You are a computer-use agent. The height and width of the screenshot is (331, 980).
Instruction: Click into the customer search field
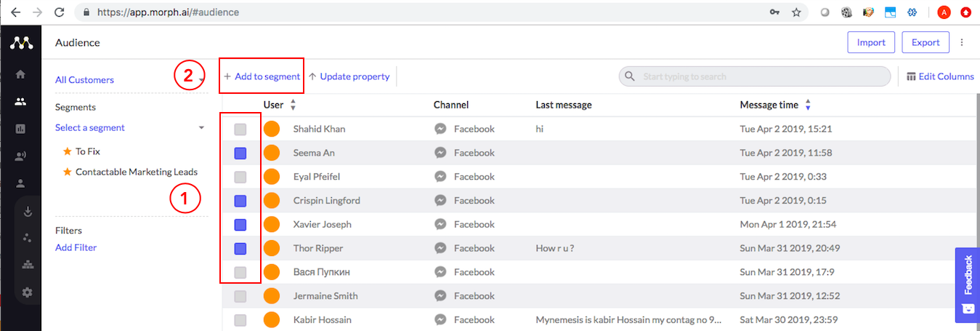pyautogui.click(x=756, y=76)
